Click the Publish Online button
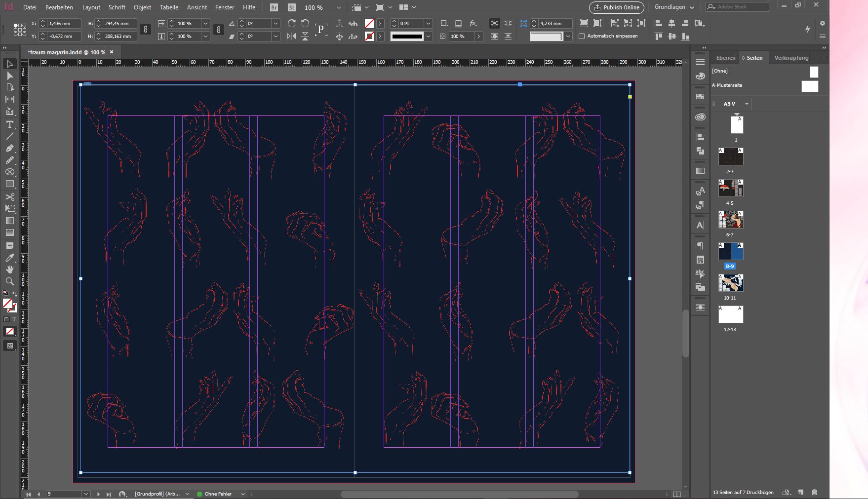Screen dimensions: 868x499 [x=617, y=7]
